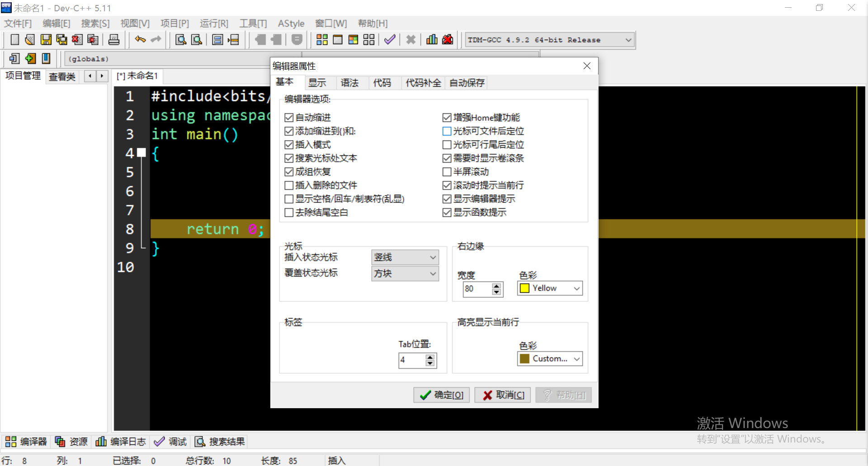The image size is (868, 466).
Task: Uncheck the 自动缩进 checkbox
Action: (x=289, y=118)
